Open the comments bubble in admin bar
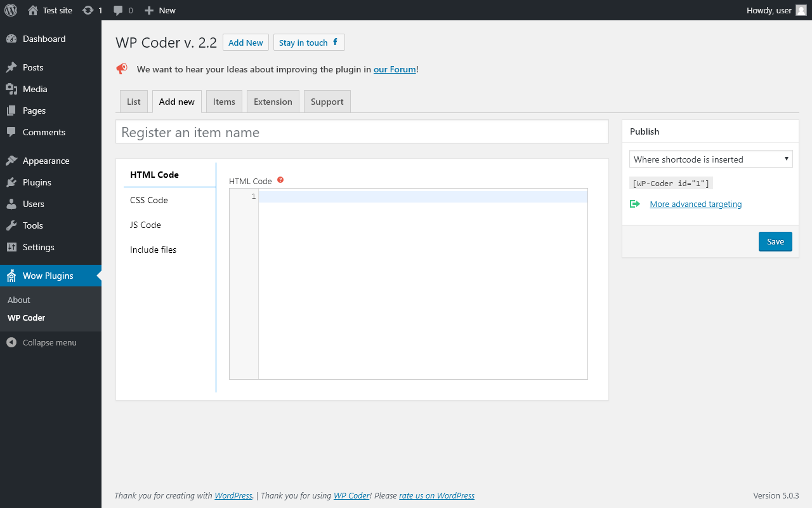The width and height of the screenshot is (812, 508). [123, 10]
